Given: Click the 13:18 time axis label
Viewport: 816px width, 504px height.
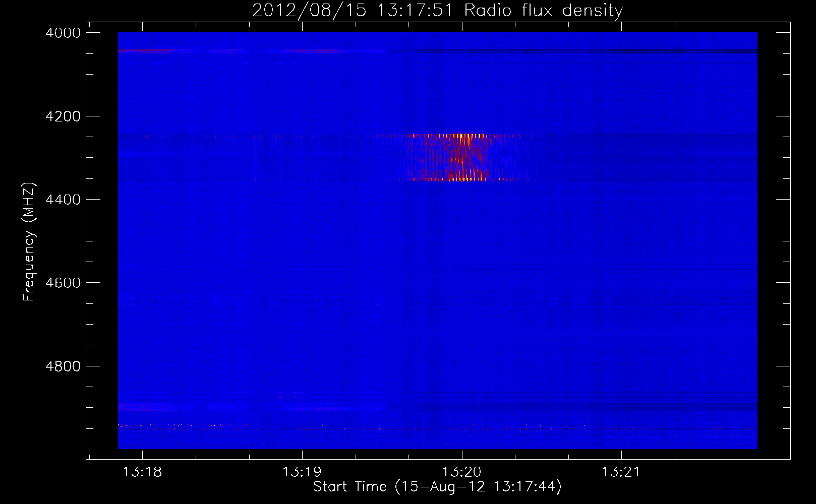Looking at the screenshot, I should pos(142,472).
